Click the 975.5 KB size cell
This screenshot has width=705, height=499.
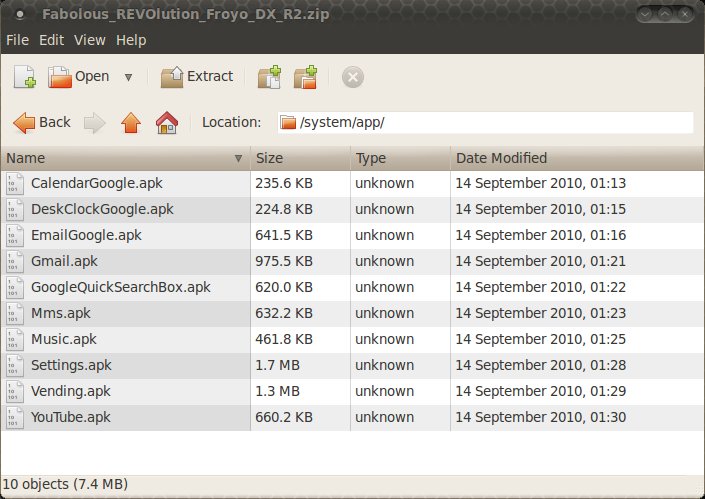tap(284, 261)
